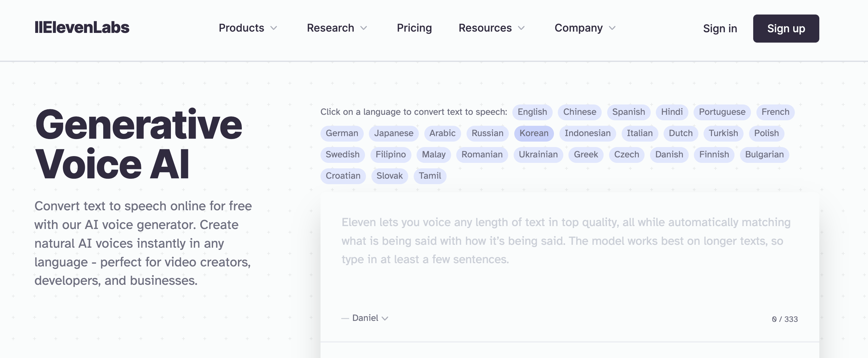Pick the Greek language chip
868x358 pixels.
586,154
